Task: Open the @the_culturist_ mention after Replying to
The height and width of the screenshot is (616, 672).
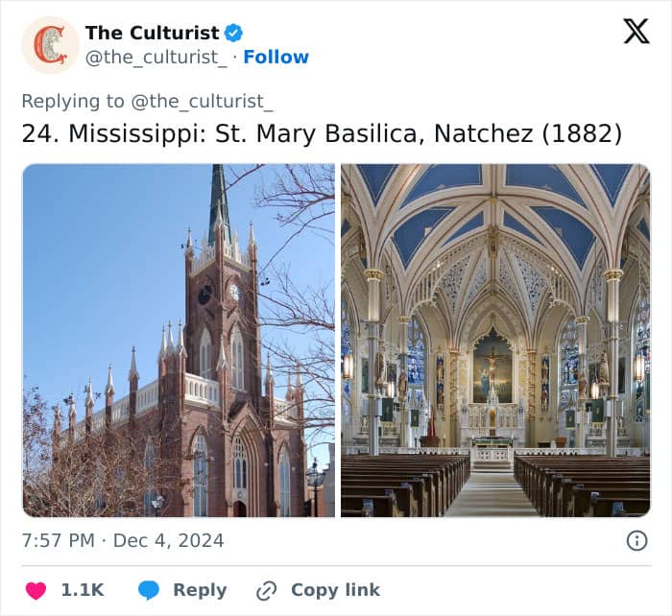Action: click(203, 101)
